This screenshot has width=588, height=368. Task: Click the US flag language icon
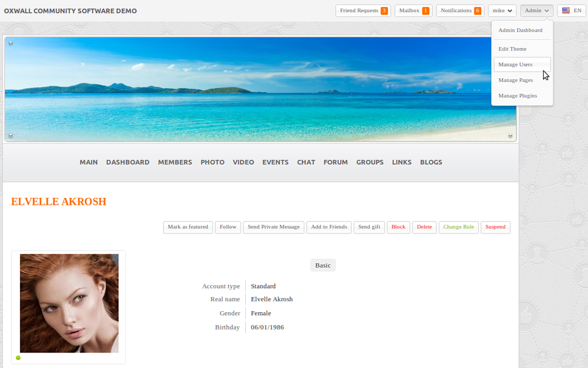566,11
